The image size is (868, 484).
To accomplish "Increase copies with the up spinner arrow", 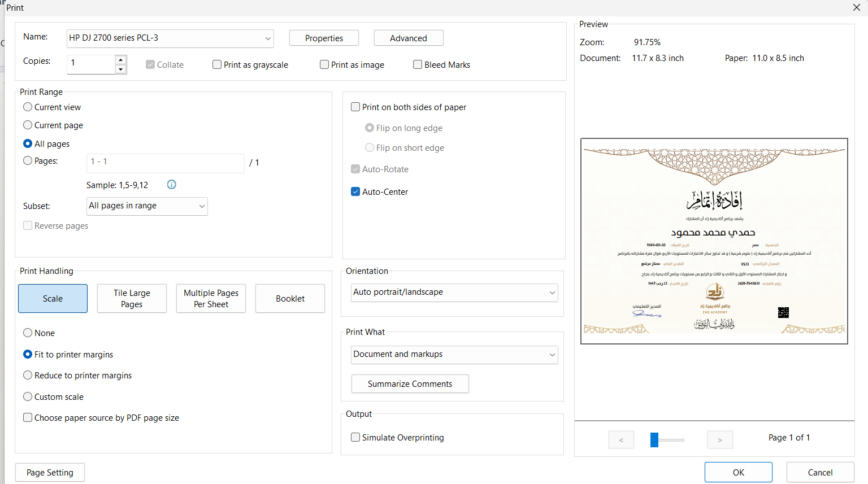I will click(120, 60).
